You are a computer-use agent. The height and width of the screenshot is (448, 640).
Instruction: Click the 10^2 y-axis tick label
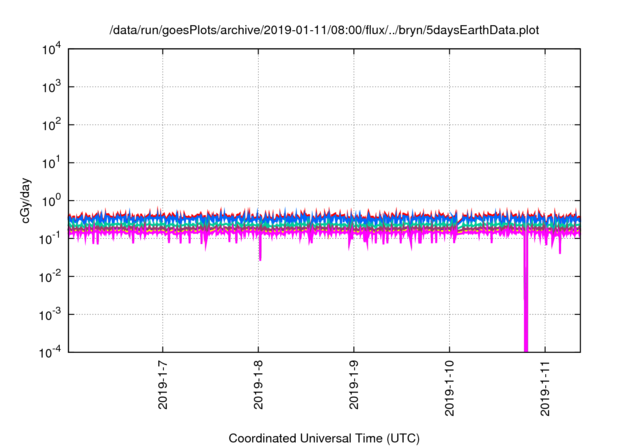click(x=51, y=125)
